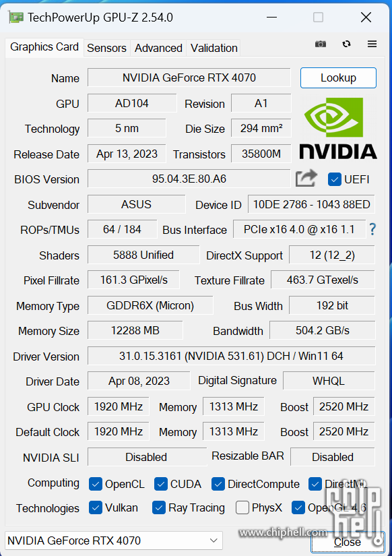Switch to the Advanced tab
The width and height of the screenshot is (392, 556).
[158, 48]
